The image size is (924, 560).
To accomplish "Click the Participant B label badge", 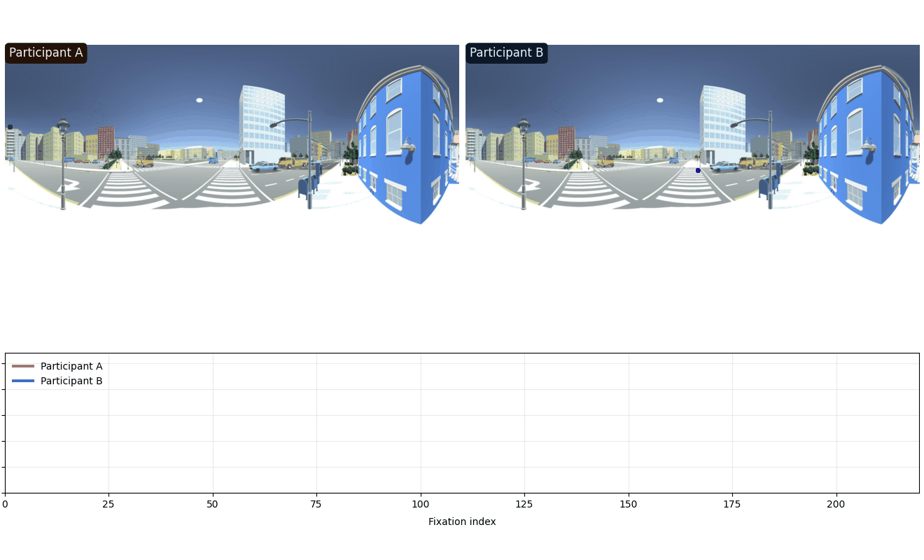I will [x=506, y=53].
